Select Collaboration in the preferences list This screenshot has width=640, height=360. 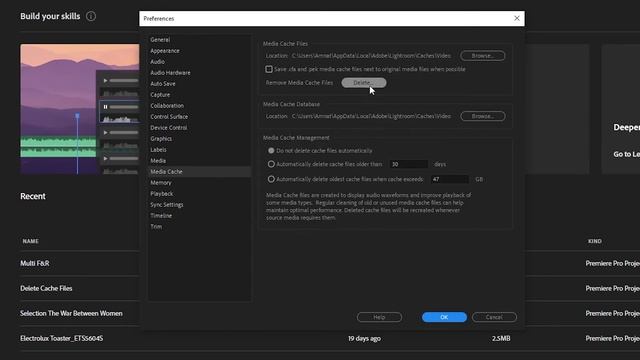click(x=167, y=106)
